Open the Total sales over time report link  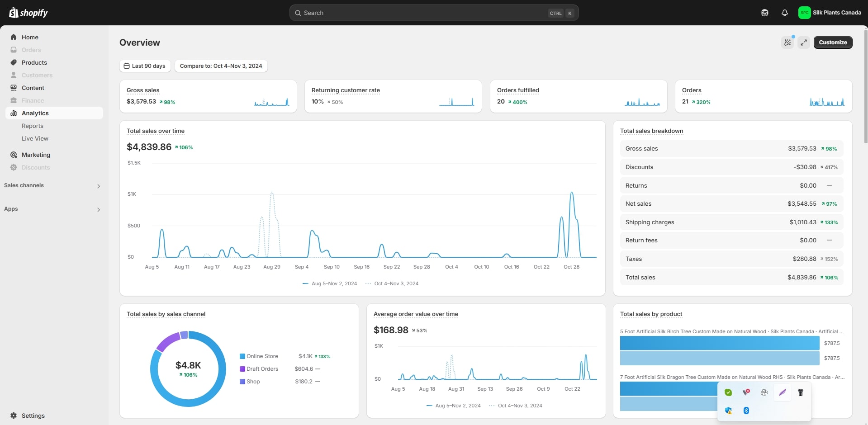155,131
